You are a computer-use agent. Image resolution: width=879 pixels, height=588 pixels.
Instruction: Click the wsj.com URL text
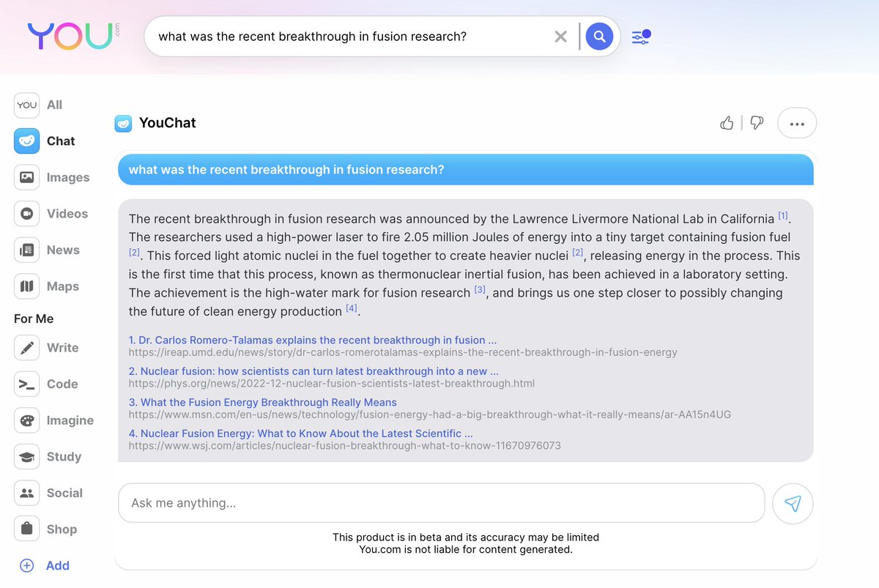pos(344,445)
